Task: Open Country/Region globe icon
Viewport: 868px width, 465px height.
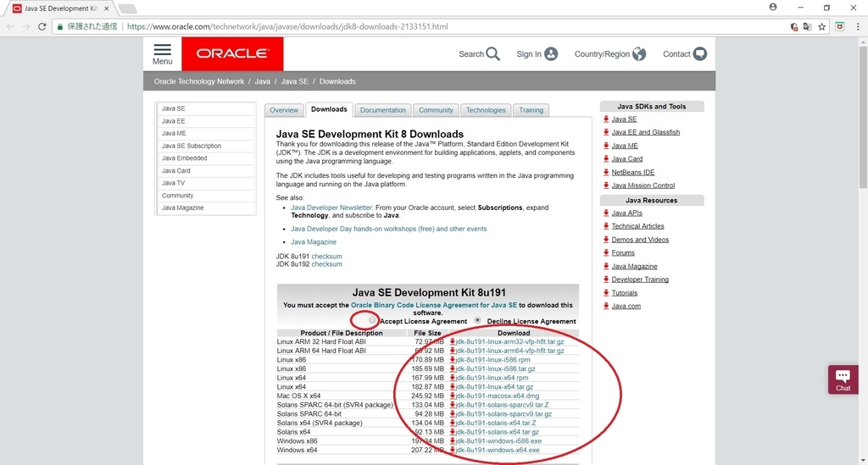Action: pos(639,53)
